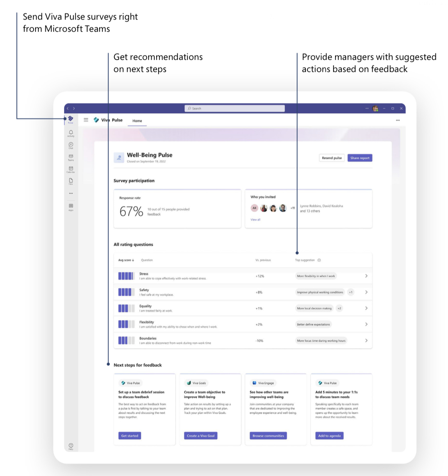448x476 pixels.
Task: Select the Pulse app icon in sidebar
Action: coord(71,119)
